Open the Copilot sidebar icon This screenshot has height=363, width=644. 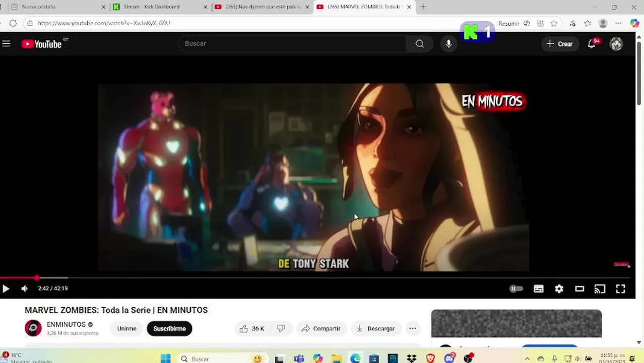pos(634,24)
